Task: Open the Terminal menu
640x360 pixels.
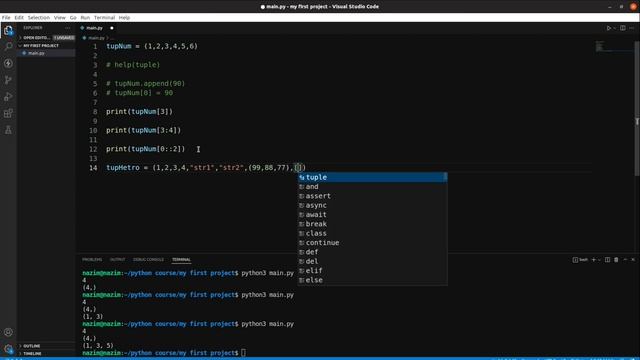Action: tap(104, 18)
